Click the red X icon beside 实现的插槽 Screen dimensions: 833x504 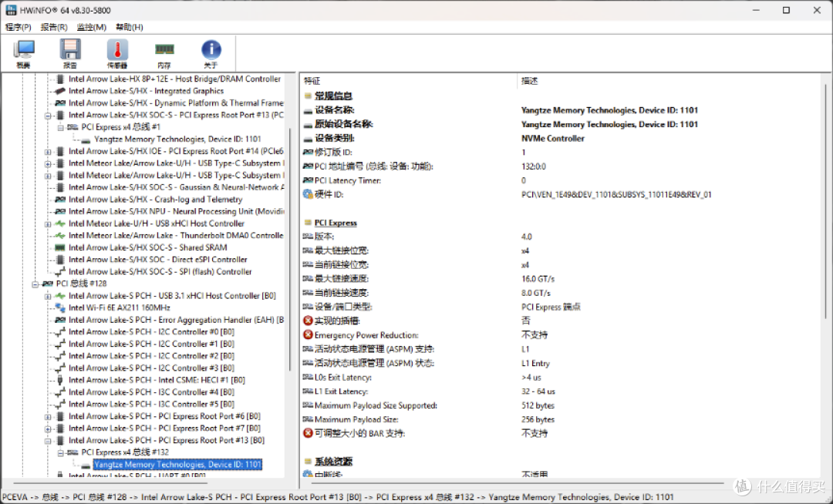click(x=308, y=321)
